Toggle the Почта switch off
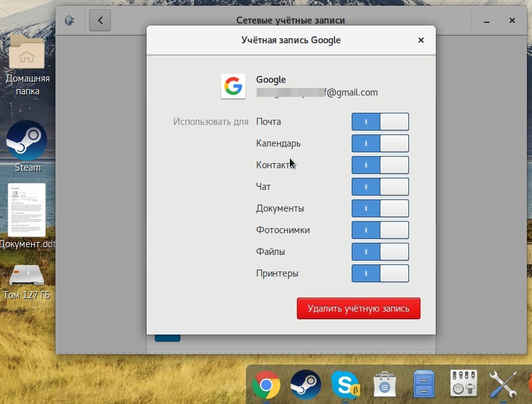Screen dimensions: 532x404 (x=380, y=122)
